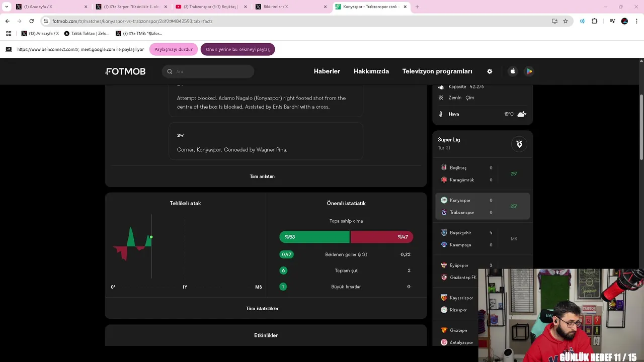644x362 pixels.
Task: Open 'Tüm istatistikler' link
Action: click(262, 308)
